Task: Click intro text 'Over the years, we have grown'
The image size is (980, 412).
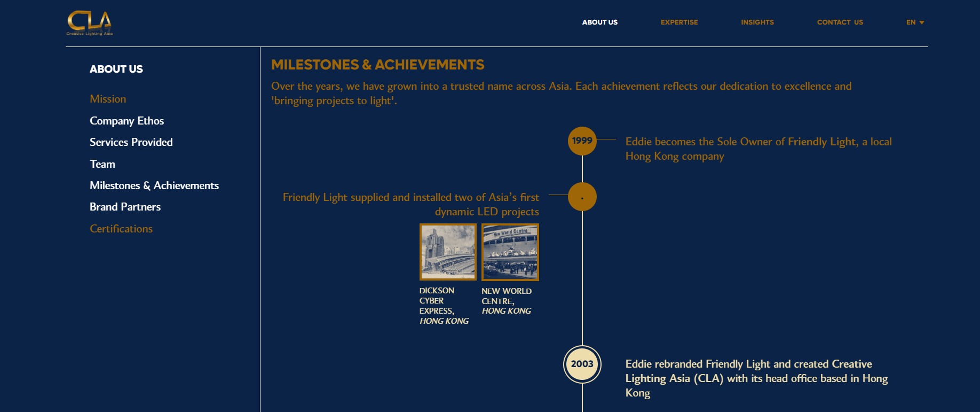Action: coord(561,93)
